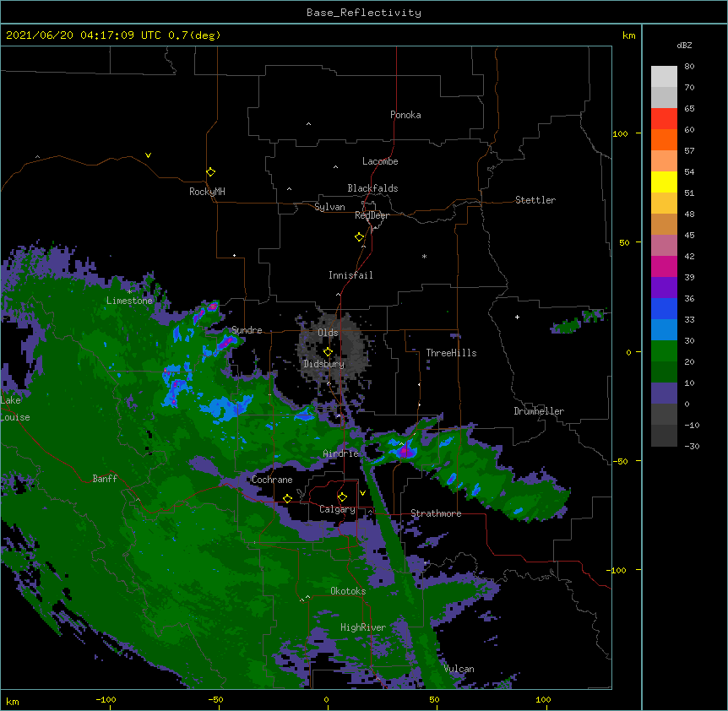Screen dimensions: 728x711
Task: Click the Limestone label
Action: [129, 301]
